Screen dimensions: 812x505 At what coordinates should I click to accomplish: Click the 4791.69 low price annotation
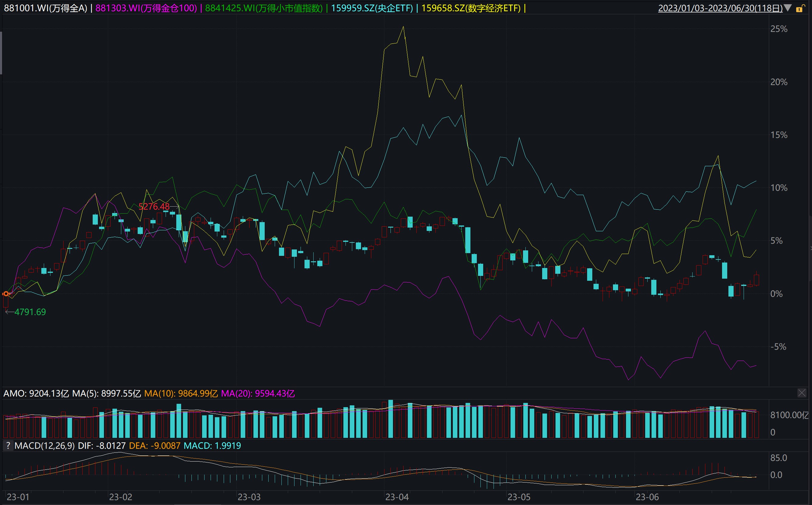30,312
